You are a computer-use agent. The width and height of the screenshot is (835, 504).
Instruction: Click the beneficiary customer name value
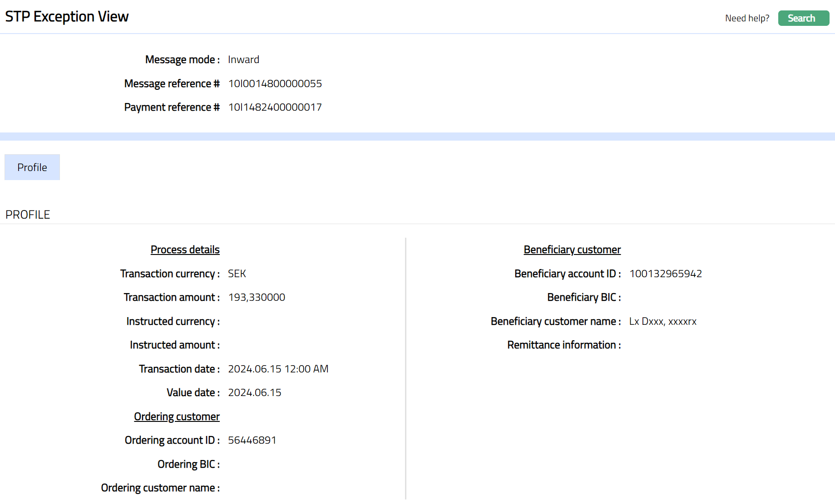(x=662, y=322)
